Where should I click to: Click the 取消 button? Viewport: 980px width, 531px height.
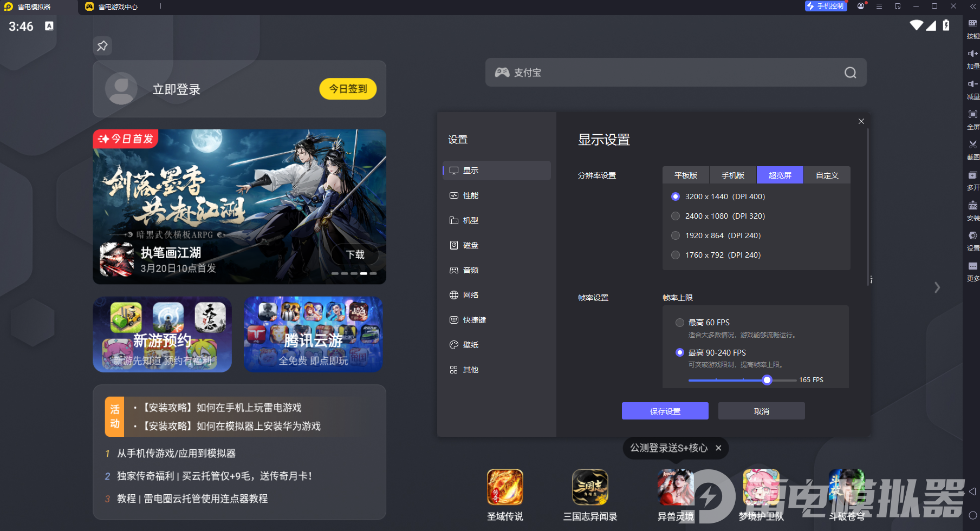click(x=762, y=411)
